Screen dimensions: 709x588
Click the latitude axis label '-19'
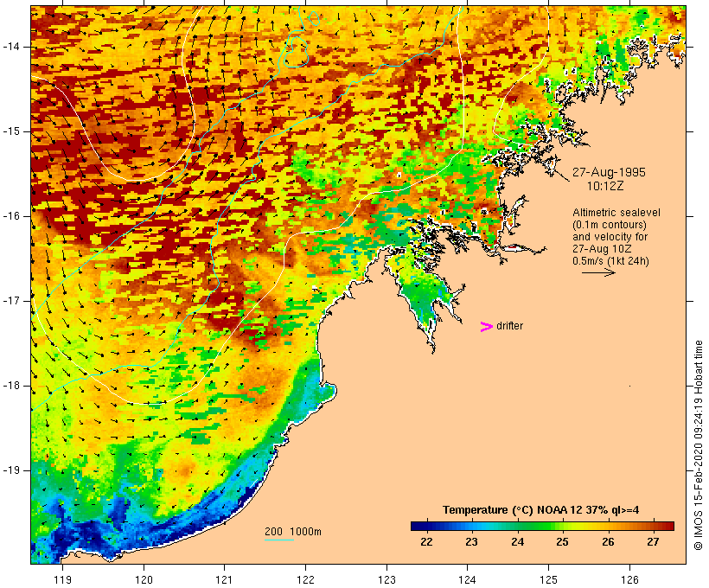click(x=11, y=470)
